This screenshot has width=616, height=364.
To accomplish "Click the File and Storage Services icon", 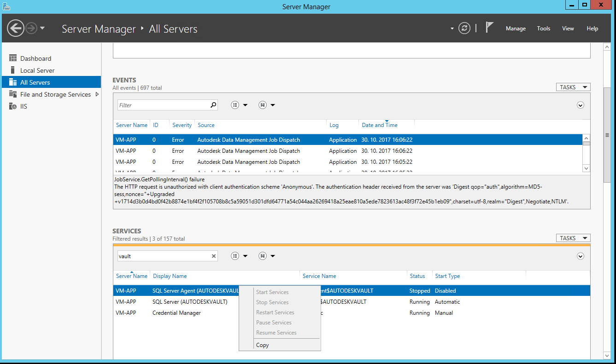I will tap(13, 94).
